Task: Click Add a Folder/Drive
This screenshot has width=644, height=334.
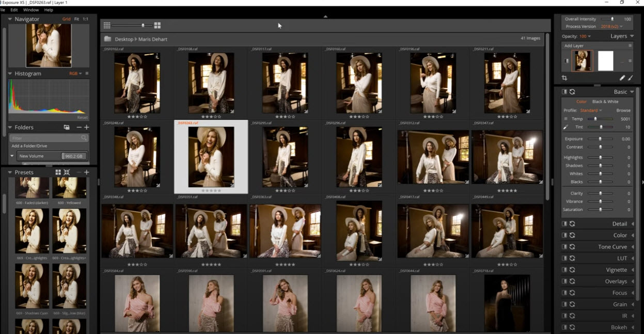Action: 30,146
